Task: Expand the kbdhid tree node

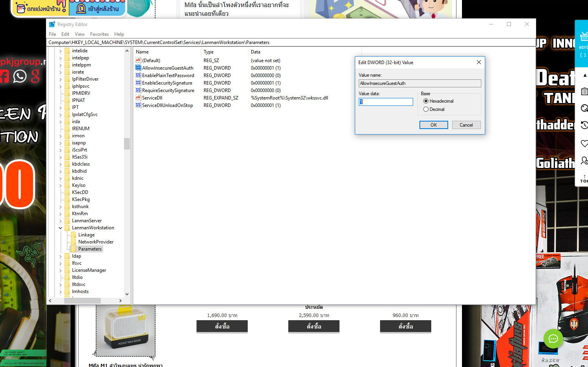Action: coord(60,171)
